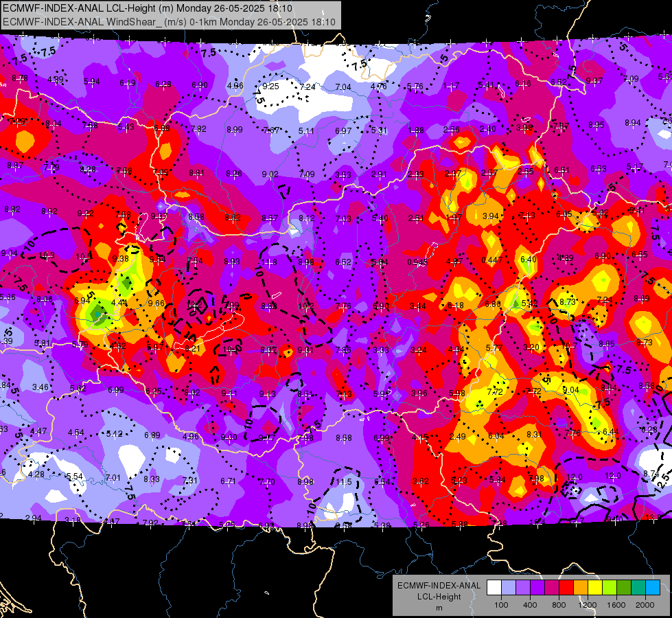Click the grid value "9.11"
672x618 pixels.
(229, 393)
